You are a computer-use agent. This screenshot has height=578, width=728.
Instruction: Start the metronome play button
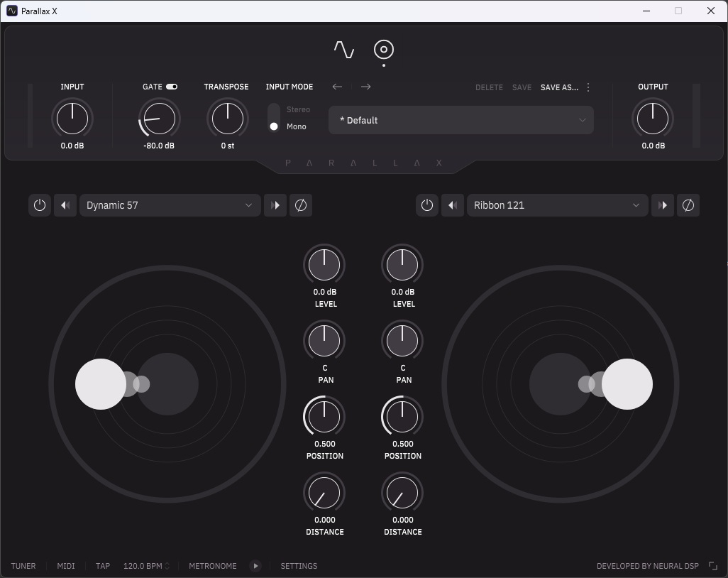click(x=255, y=566)
